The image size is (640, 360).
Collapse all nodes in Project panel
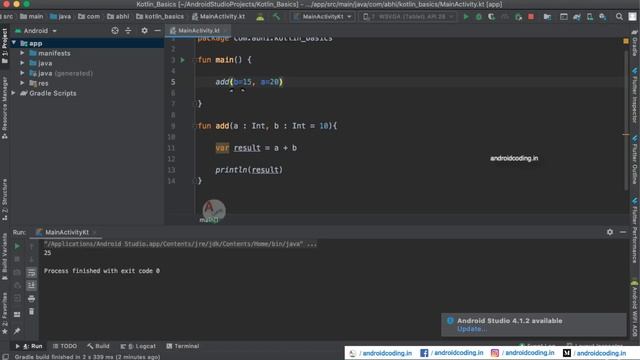[128, 31]
